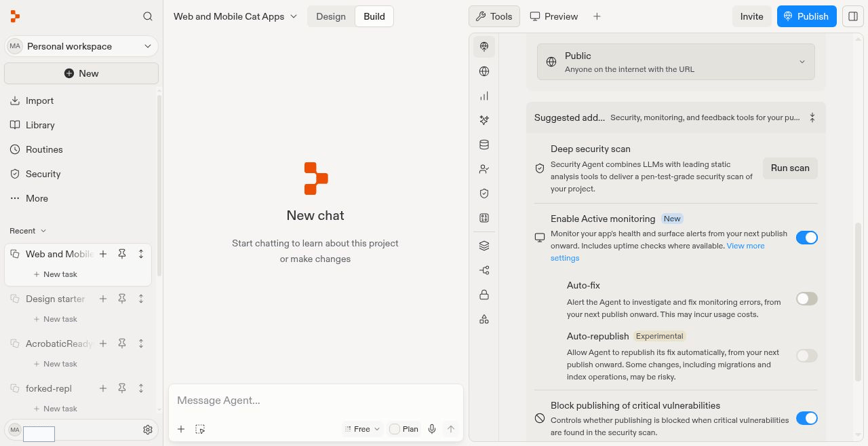
Task: Click the Replit logo at top left
Action: coord(15,16)
